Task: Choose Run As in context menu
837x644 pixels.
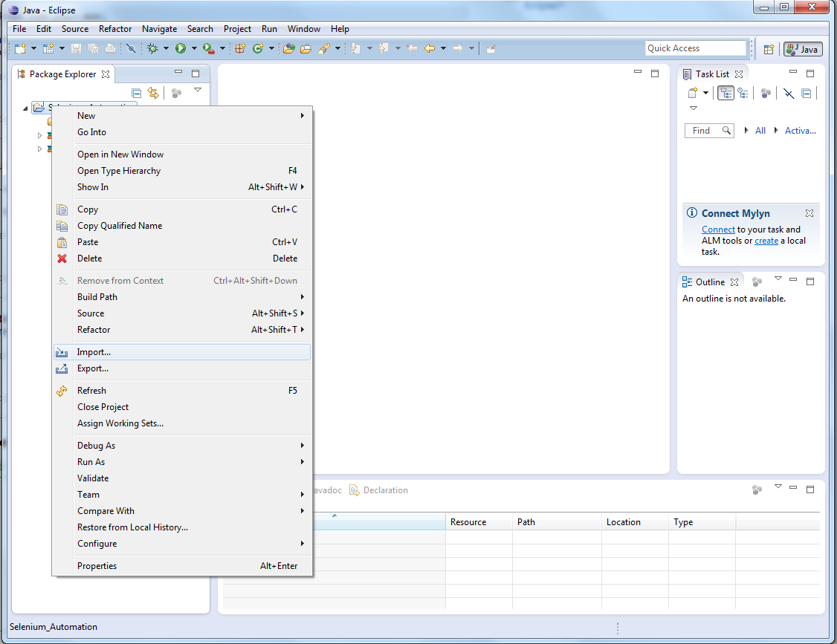Action: (x=182, y=462)
